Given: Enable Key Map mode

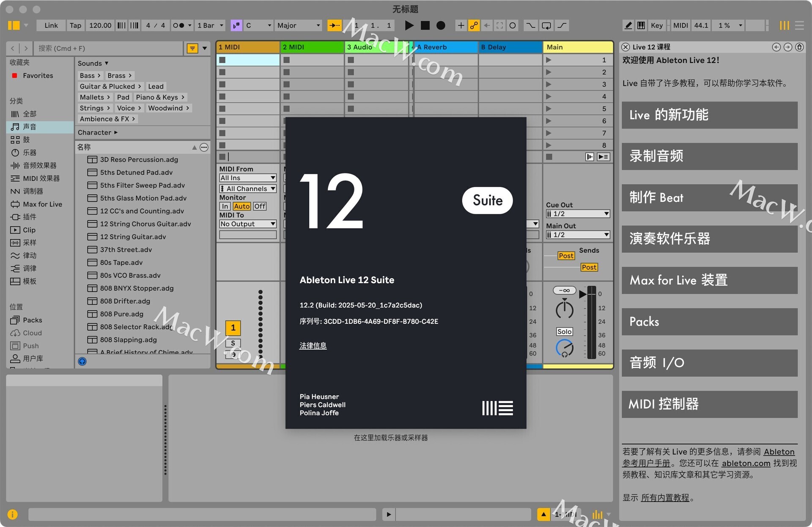Looking at the screenshot, I should [657, 25].
